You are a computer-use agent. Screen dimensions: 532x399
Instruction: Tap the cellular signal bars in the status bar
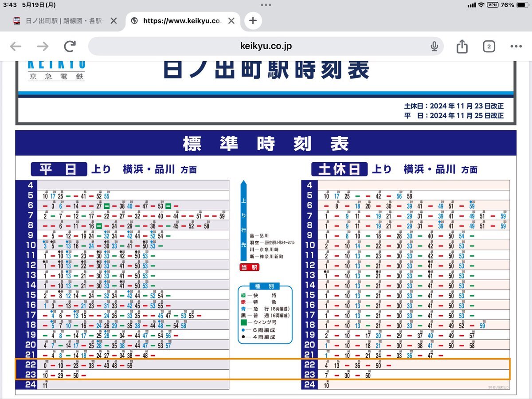(x=471, y=5)
